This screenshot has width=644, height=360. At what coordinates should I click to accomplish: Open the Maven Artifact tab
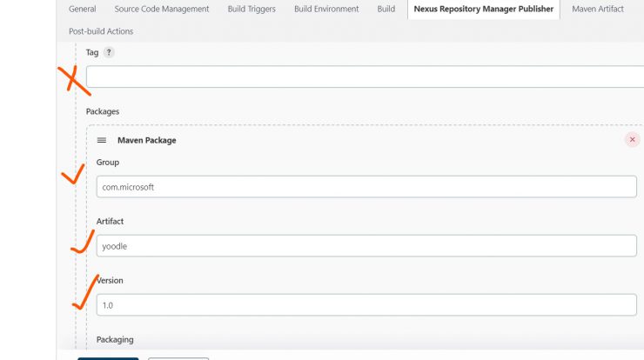tap(598, 9)
